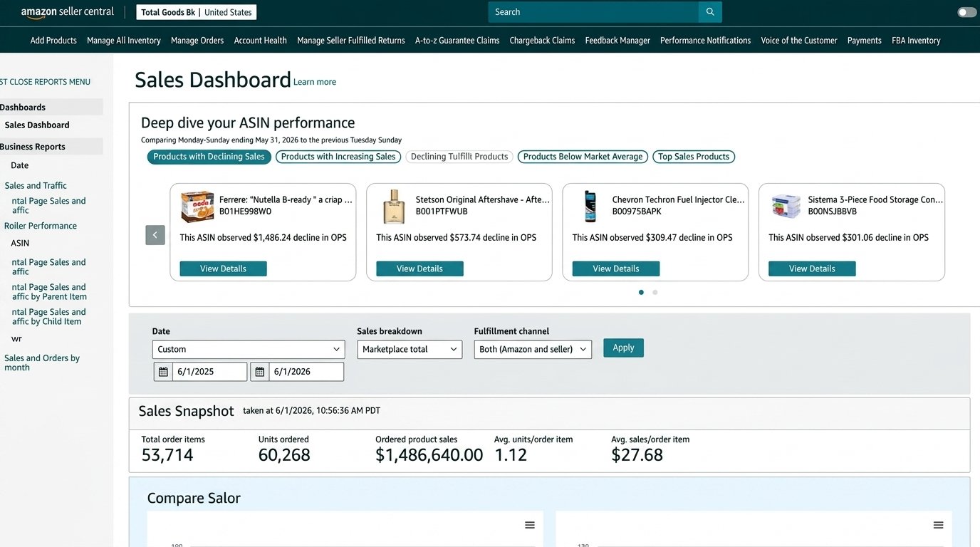Select Products with Increasing Sales filter

(x=338, y=157)
